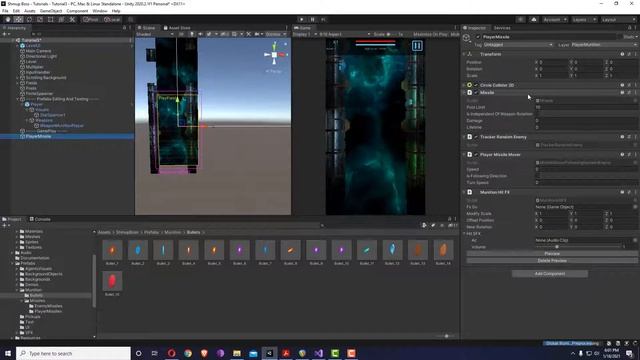
Task: Select PlayerMissile object in Hierarchy
Action: (x=38, y=136)
